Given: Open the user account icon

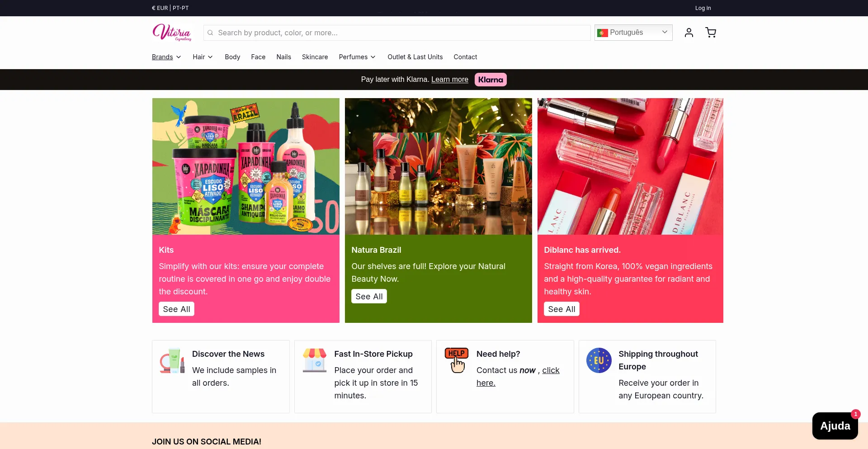Looking at the screenshot, I should tap(689, 33).
